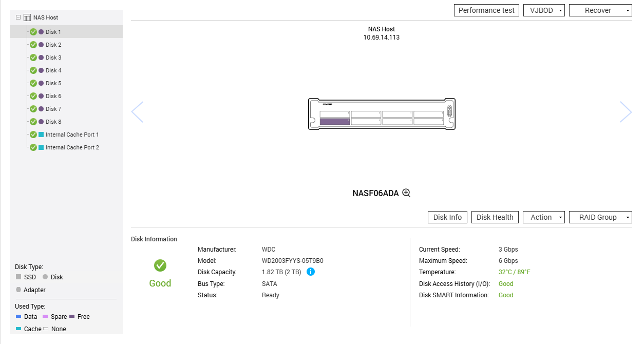Image resolution: width=644 pixels, height=344 pixels.
Task: Open Disk Health
Action: 495,217
